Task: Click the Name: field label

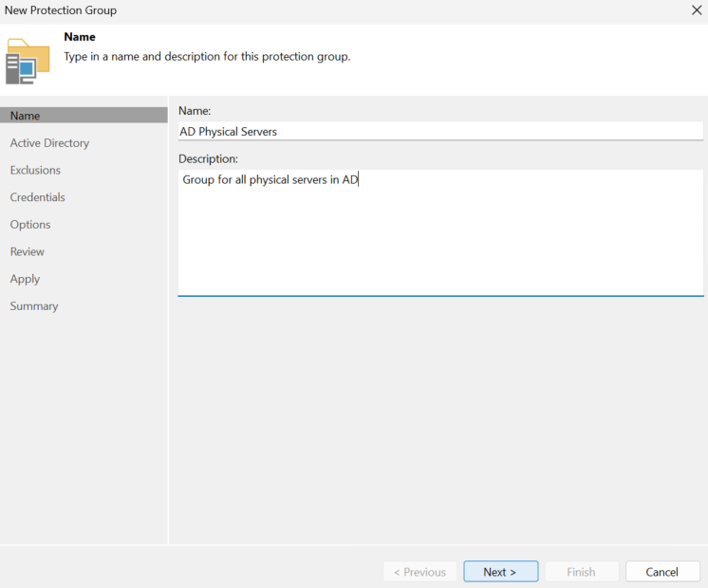Action: pos(195,111)
